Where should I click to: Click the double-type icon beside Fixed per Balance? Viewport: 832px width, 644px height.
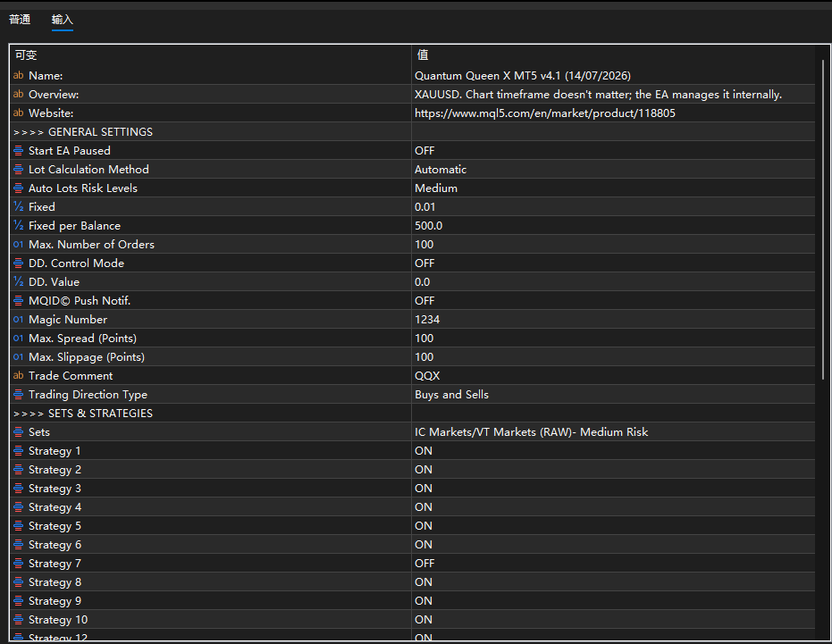pos(18,225)
